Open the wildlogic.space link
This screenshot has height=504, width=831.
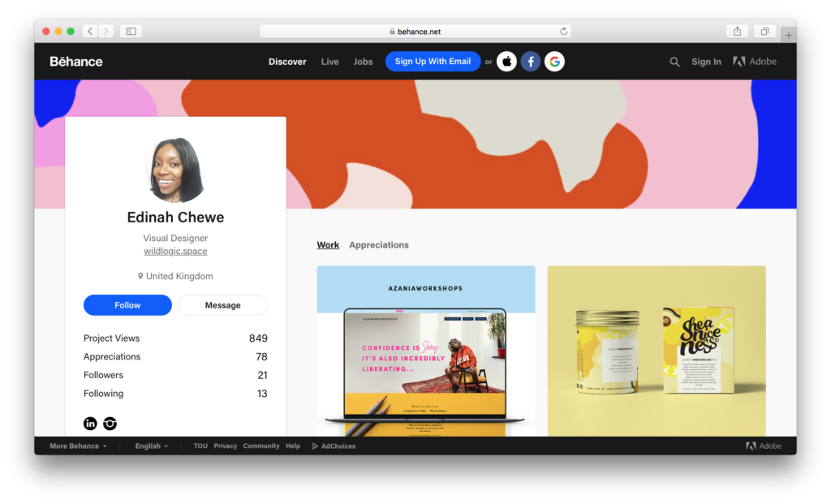click(x=175, y=252)
